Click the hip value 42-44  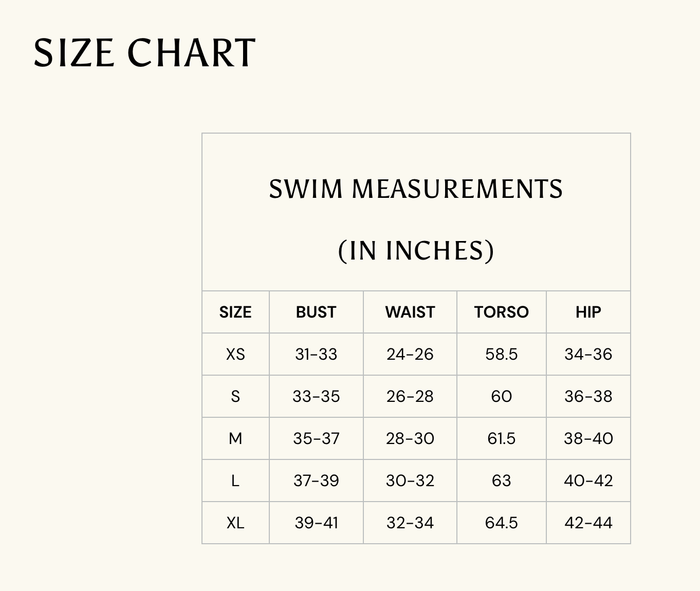(x=588, y=523)
